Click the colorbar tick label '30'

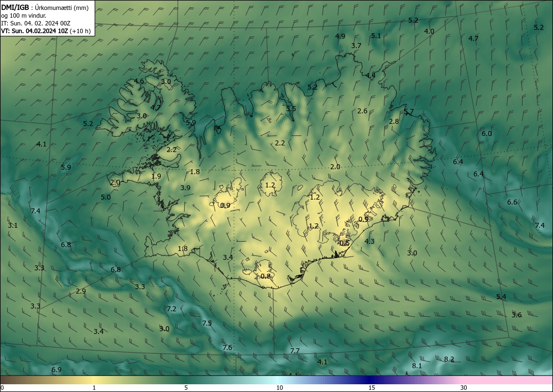(x=464, y=388)
